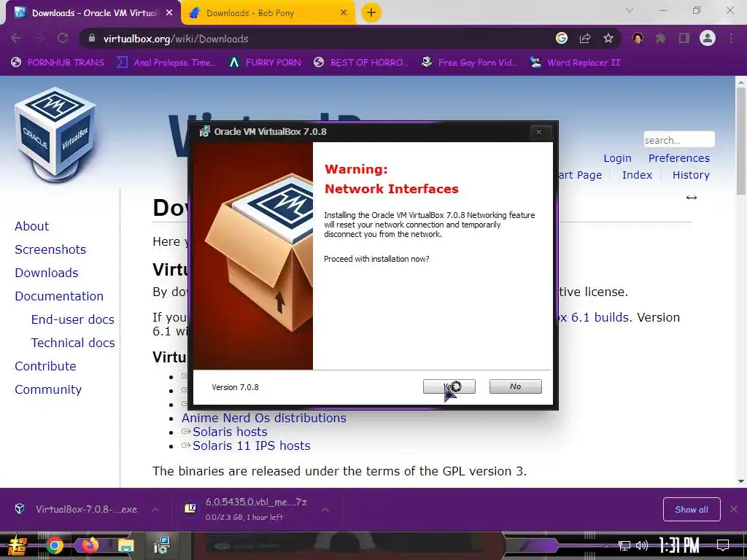Click the wiki search field
This screenshot has width=747, height=560.
click(x=679, y=140)
